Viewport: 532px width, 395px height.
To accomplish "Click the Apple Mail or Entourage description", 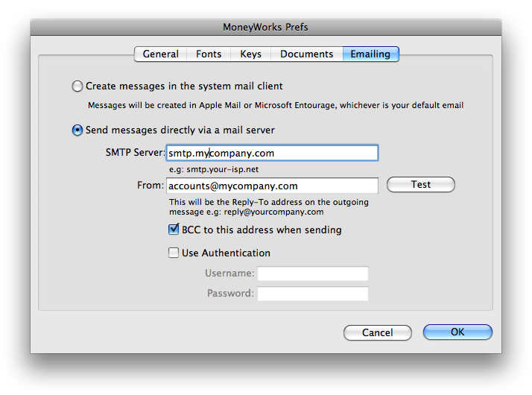I will [x=276, y=105].
